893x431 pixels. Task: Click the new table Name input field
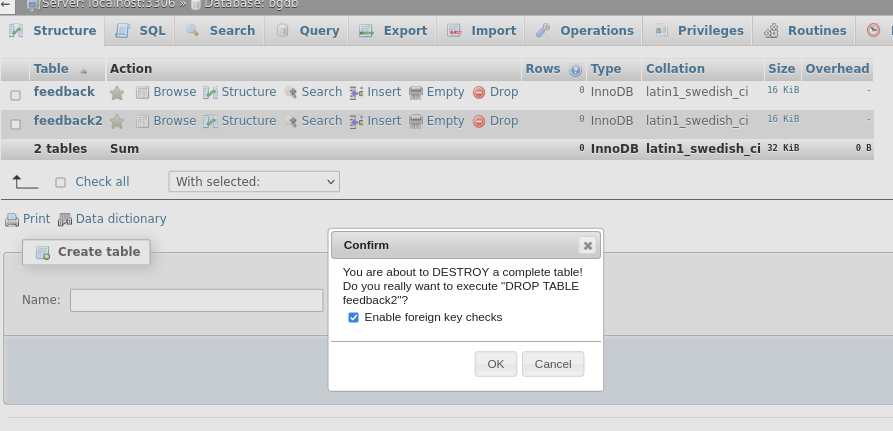[x=196, y=300]
